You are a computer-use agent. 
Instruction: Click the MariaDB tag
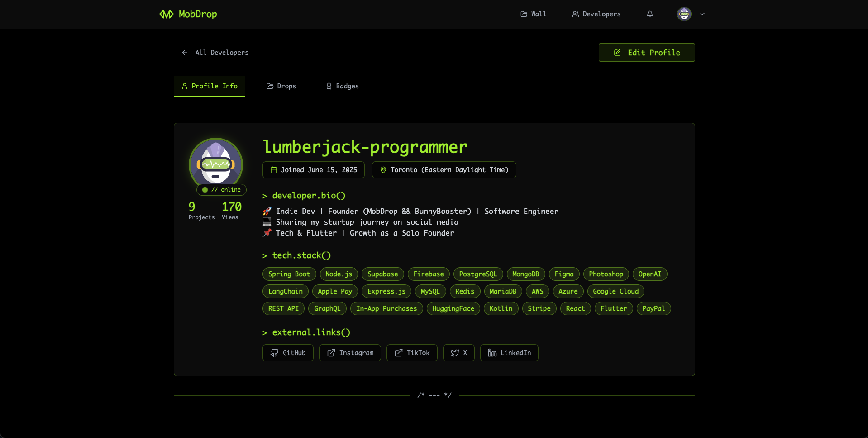point(503,291)
